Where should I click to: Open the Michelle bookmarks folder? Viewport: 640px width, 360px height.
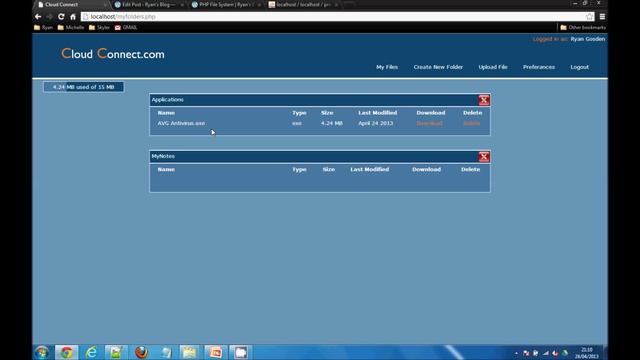[x=71, y=28]
